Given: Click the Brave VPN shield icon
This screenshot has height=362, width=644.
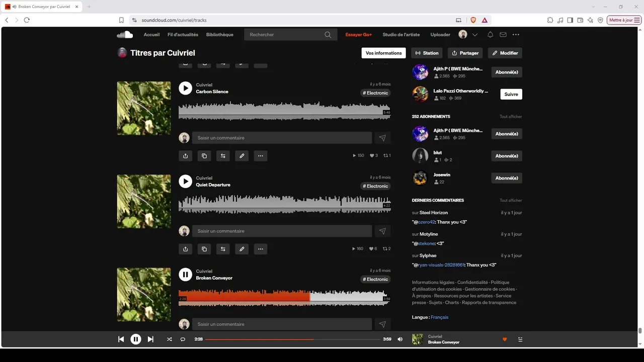Looking at the screenshot, I should (600, 20).
